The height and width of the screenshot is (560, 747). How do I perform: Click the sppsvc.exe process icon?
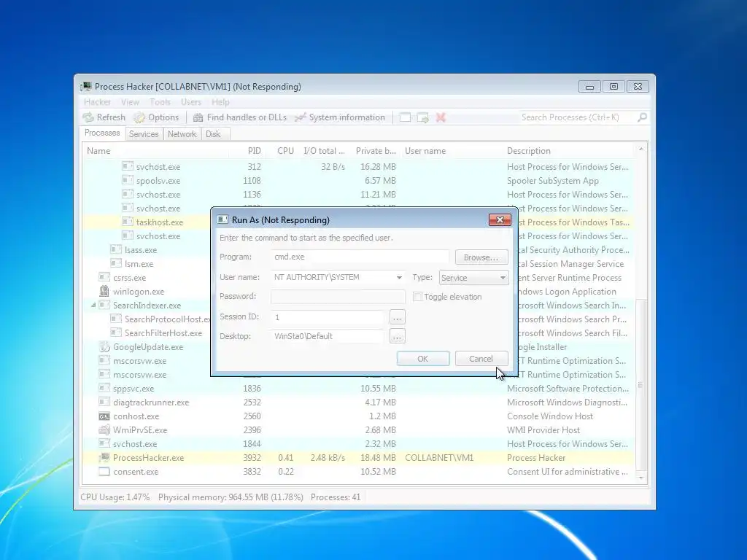[104, 388]
